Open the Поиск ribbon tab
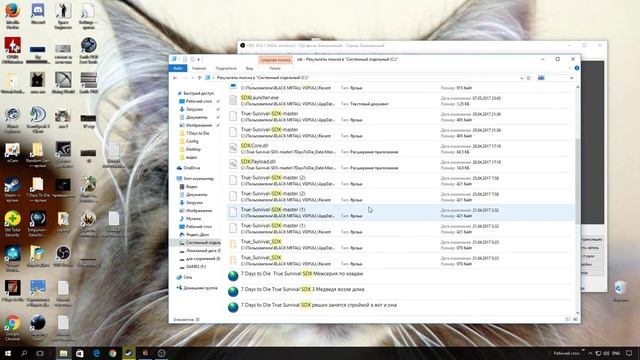Screen dimensions: 640x360 click(275, 68)
